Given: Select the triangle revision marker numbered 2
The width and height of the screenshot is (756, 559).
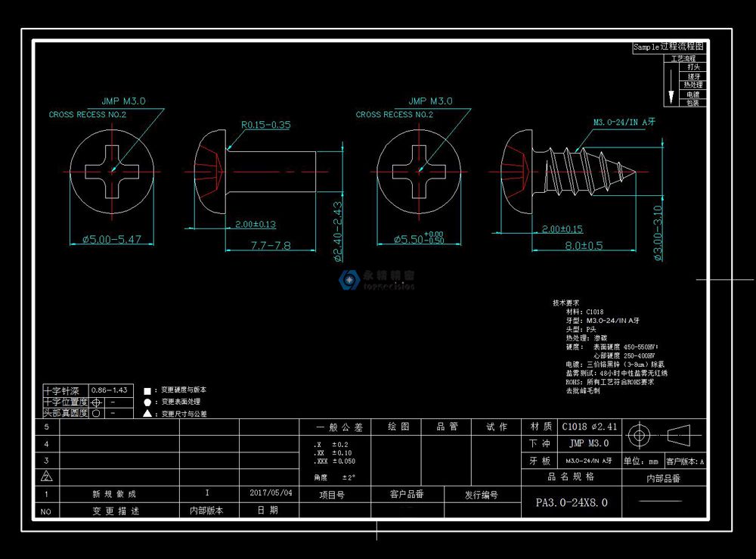Looking at the screenshot, I should (x=46, y=477).
